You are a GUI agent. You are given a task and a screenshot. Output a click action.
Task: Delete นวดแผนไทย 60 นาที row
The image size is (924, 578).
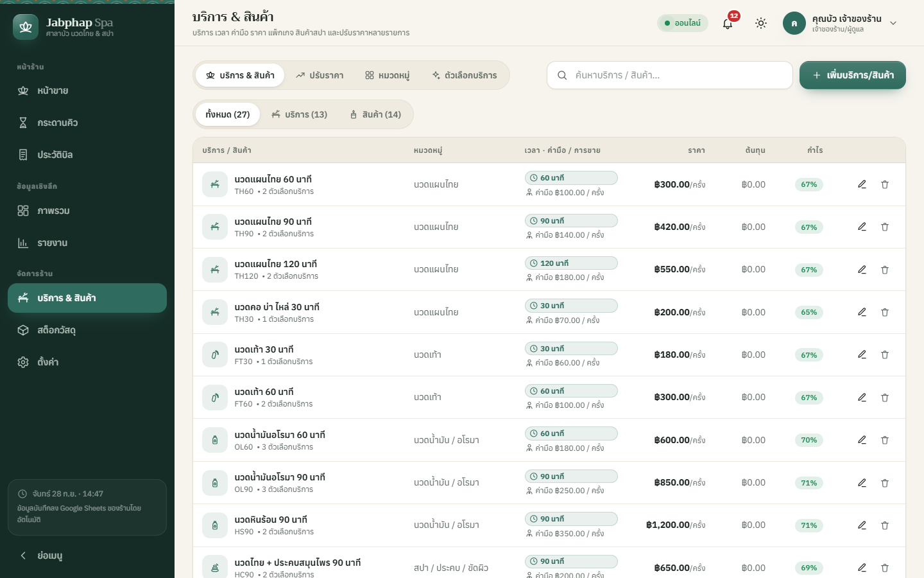(x=885, y=184)
